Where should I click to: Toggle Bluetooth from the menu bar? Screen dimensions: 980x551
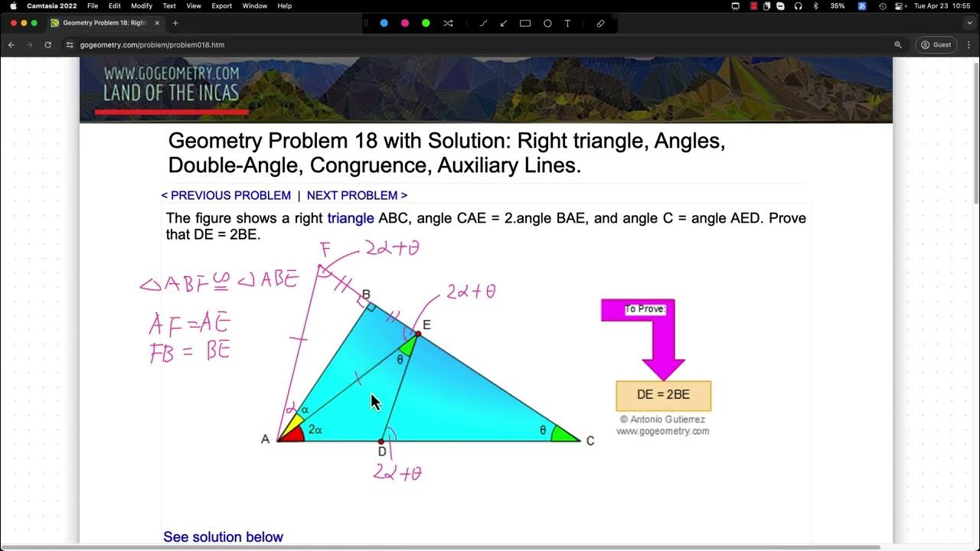tap(815, 6)
